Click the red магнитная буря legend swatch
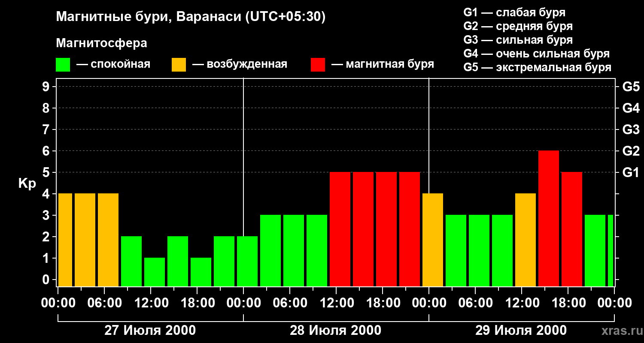The height and width of the screenshot is (343, 644). point(318,65)
